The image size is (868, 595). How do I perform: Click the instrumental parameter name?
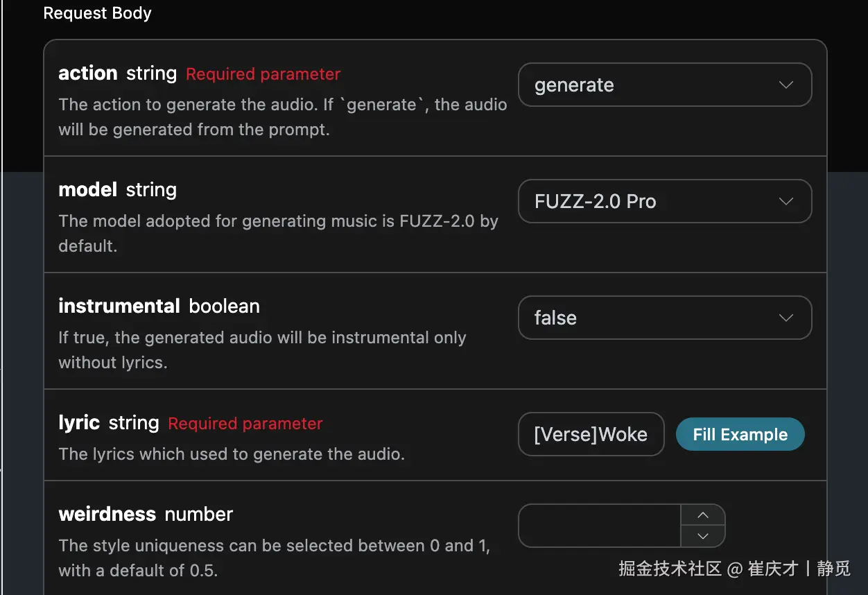pyautogui.click(x=119, y=307)
